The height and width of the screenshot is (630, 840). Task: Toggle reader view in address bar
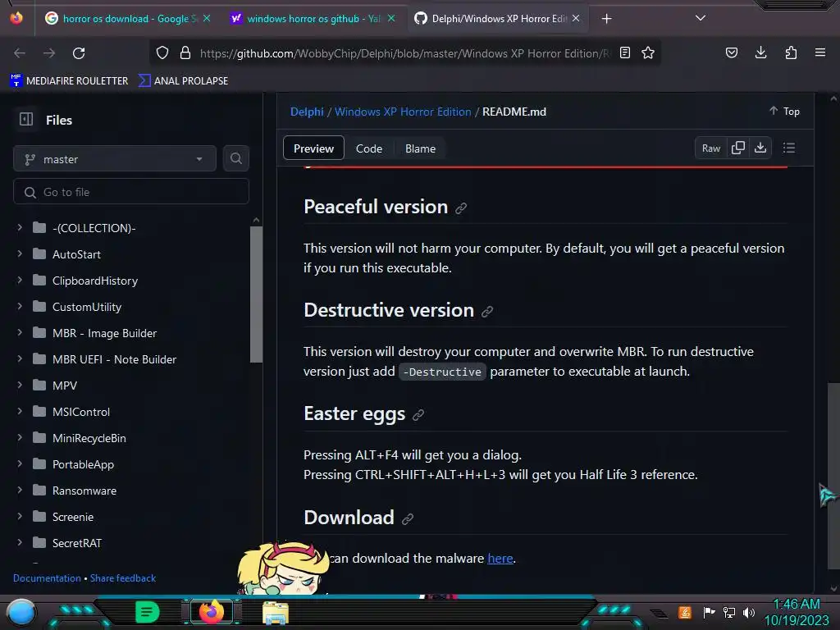pyautogui.click(x=624, y=52)
